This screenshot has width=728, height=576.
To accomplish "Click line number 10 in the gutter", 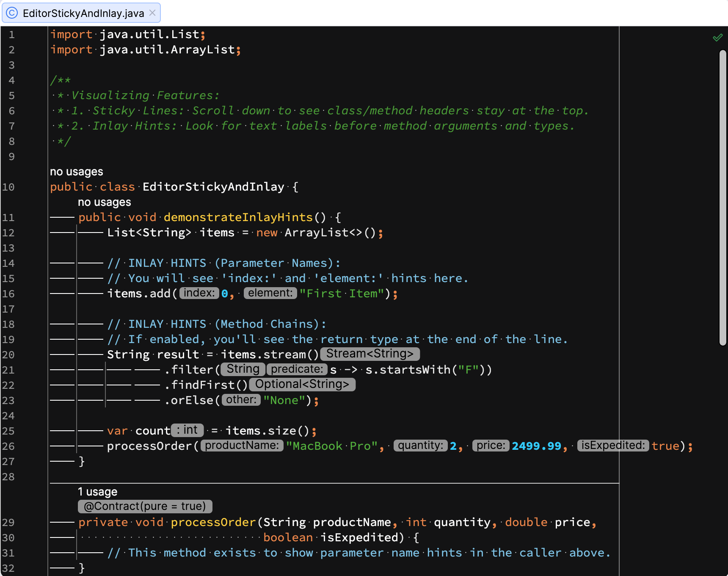I will tap(8, 187).
